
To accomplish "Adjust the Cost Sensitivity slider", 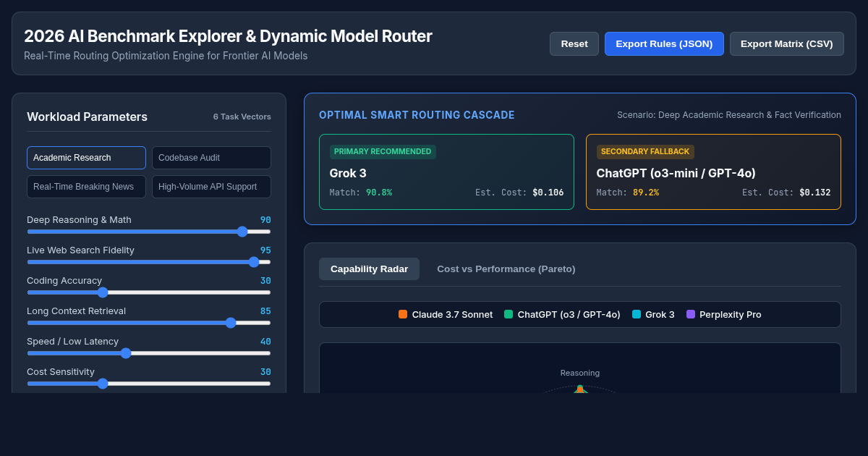I will tap(149, 384).
